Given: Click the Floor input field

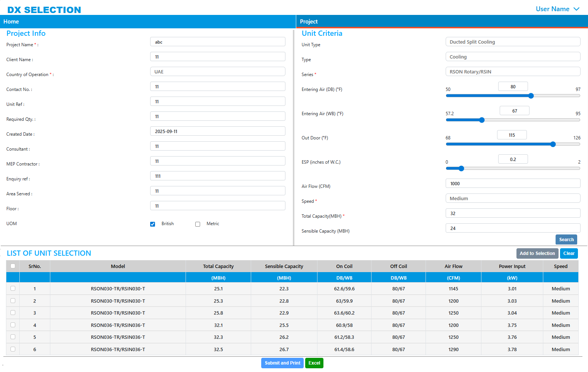Looking at the screenshot, I should point(218,206).
